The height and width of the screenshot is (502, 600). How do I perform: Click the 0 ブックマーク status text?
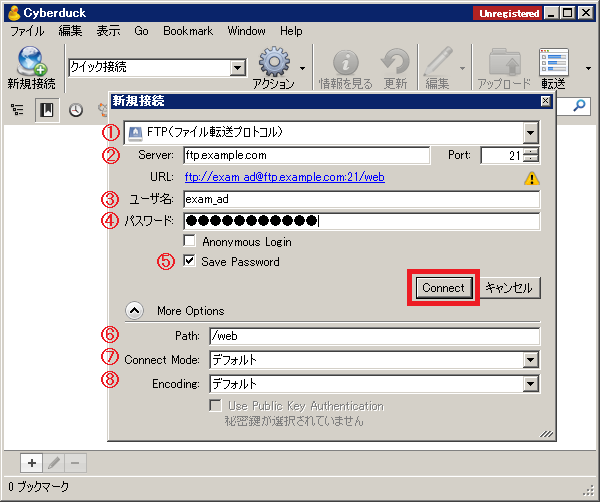pos(38,486)
